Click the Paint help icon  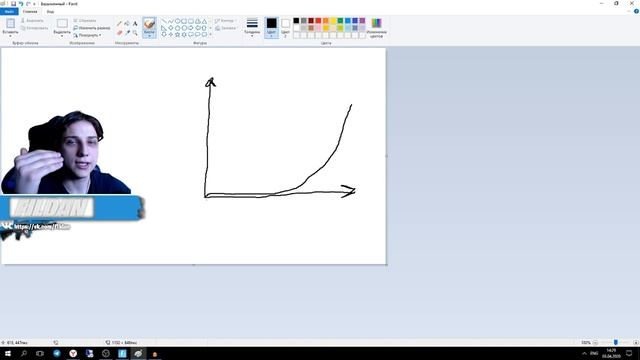(x=636, y=11)
